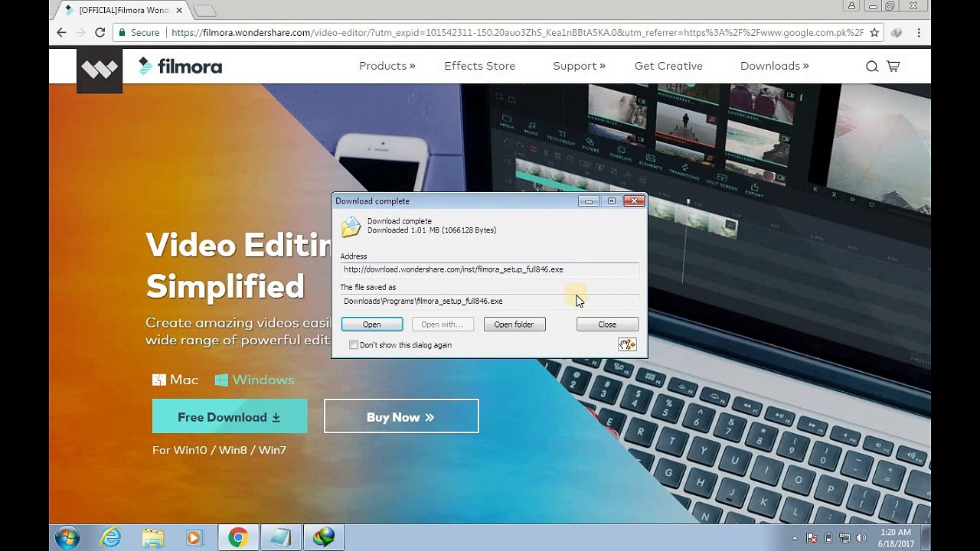Click the network tray icon
980x551 pixels.
(844, 538)
